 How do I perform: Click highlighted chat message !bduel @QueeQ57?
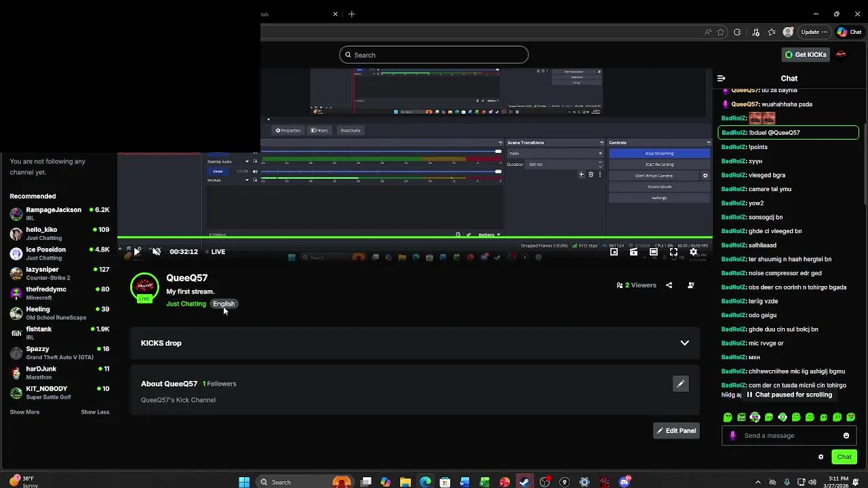[x=788, y=133]
